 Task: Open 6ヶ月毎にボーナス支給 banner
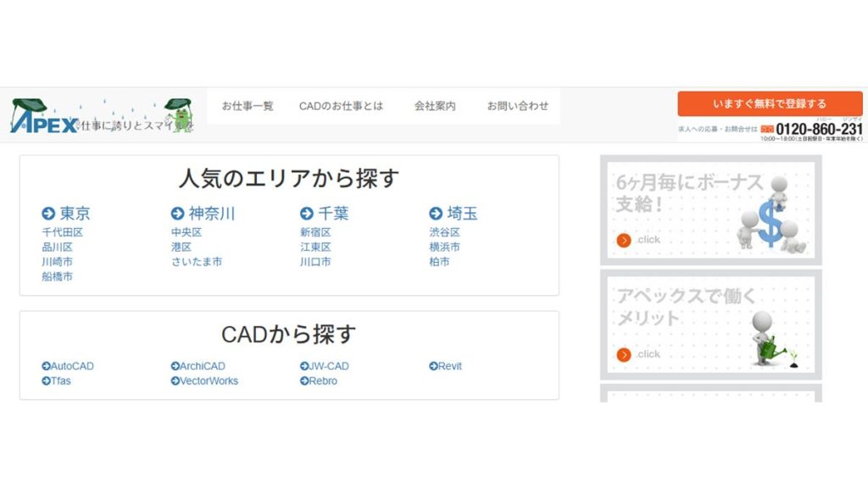point(711,210)
